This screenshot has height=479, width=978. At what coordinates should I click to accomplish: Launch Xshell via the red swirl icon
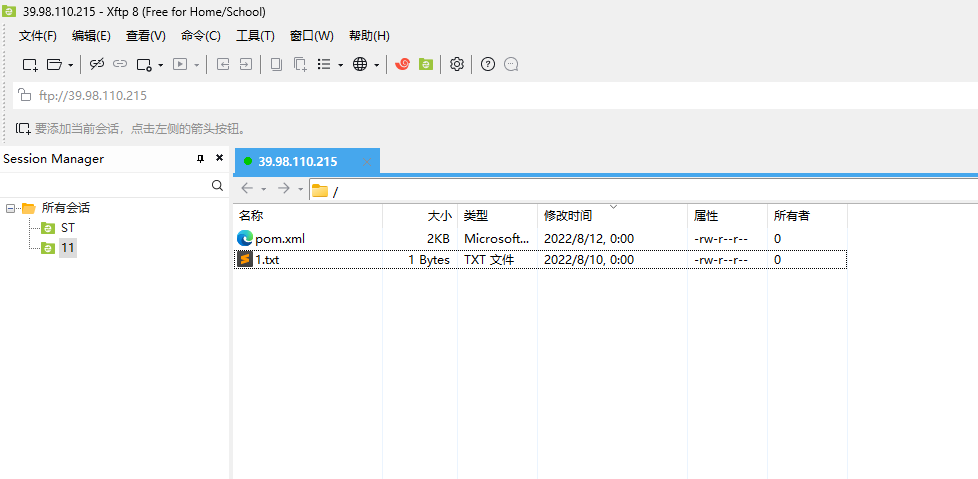(x=403, y=65)
